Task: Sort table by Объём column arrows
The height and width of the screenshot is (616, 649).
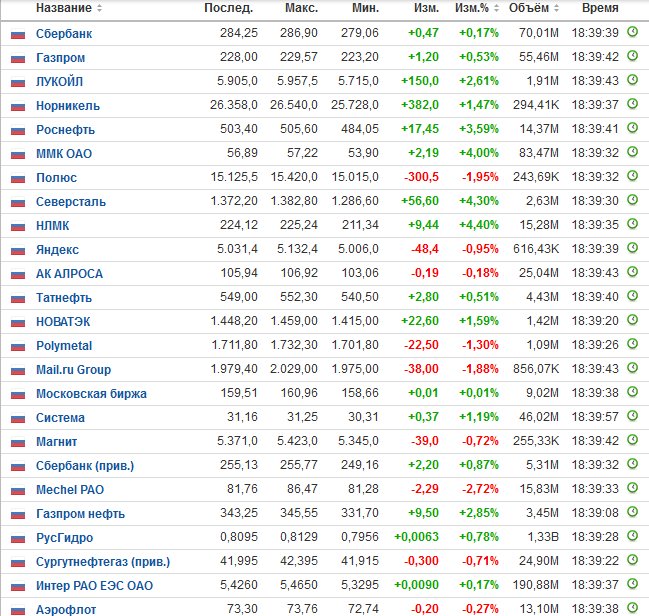Action: (x=556, y=8)
